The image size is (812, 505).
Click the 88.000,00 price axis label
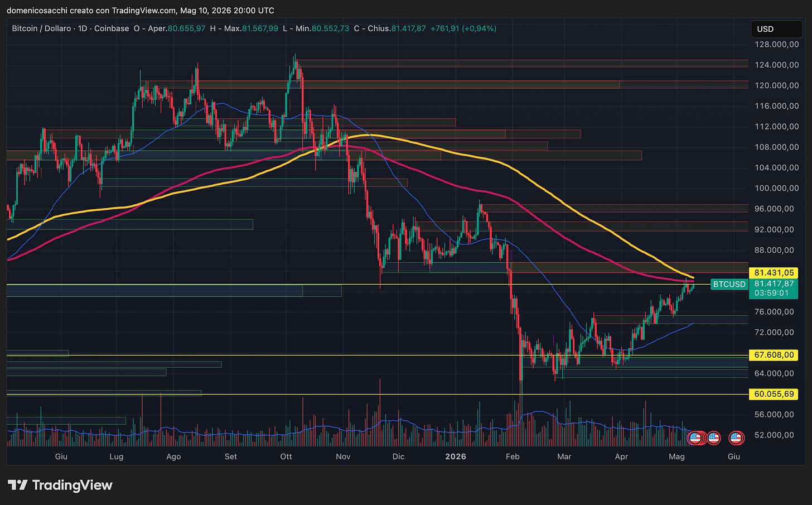pos(774,250)
